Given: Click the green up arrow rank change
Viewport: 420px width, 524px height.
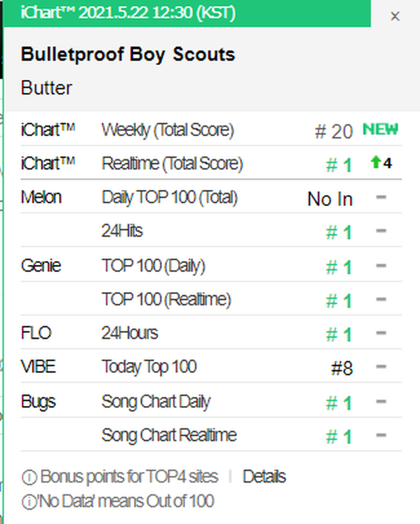Looking at the screenshot, I should pos(376,162).
